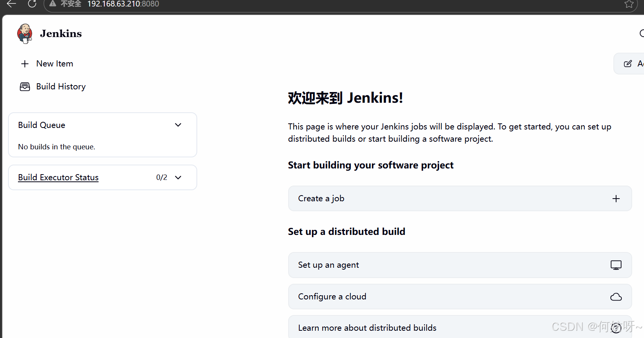Click the Jenkins search icon in the header
This screenshot has width=644, height=338.
tap(642, 34)
